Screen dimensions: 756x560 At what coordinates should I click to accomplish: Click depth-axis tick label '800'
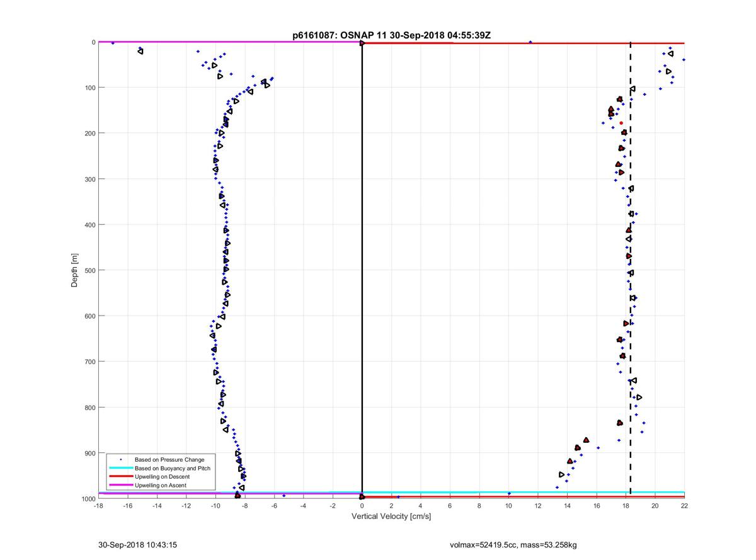click(x=89, y=408)
